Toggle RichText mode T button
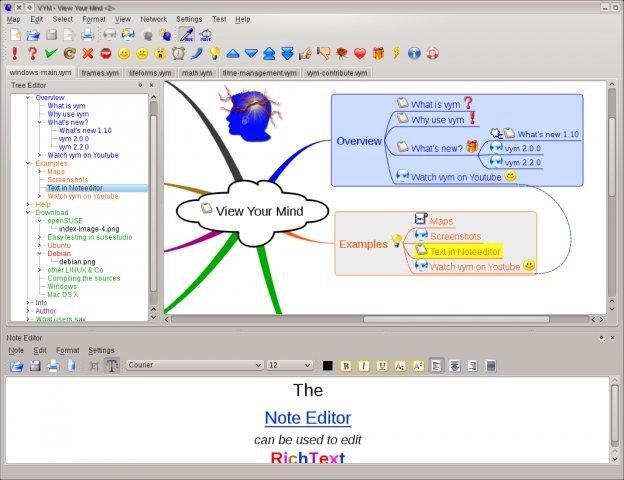This screenshot has height=480, width=624. point(111,365)
